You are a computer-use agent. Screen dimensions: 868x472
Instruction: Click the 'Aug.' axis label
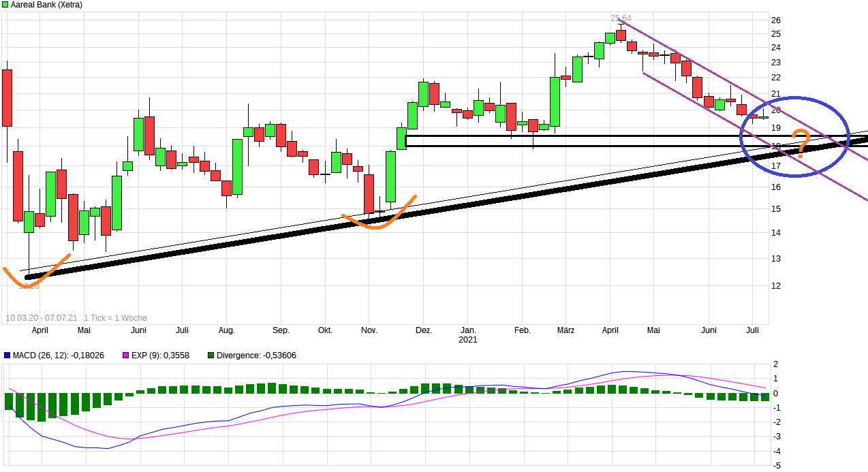pos(226,330)
